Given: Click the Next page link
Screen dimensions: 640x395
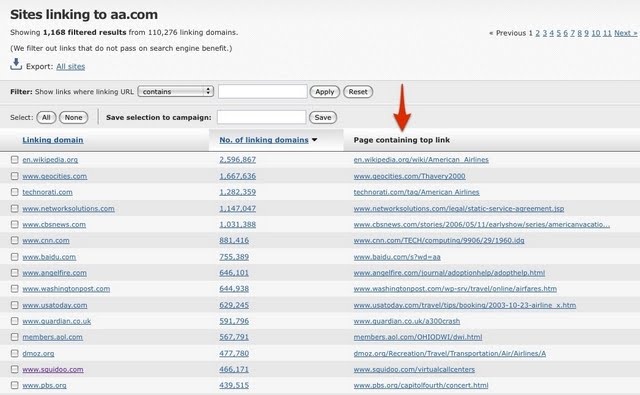Looking at the screenshot, I should (x=626, y=33).
